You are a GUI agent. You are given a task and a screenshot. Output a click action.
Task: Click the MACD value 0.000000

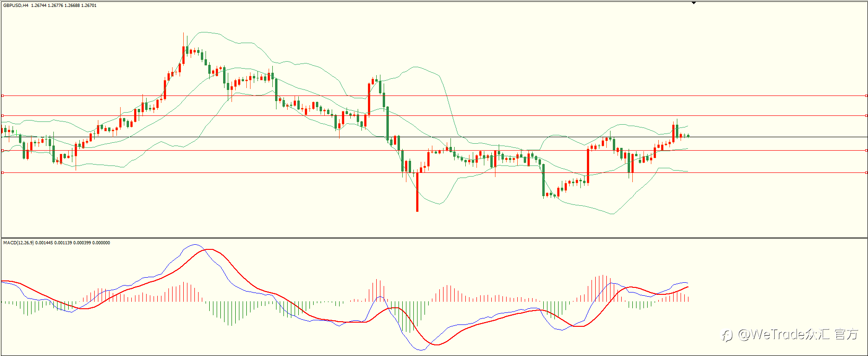[101, 243]
